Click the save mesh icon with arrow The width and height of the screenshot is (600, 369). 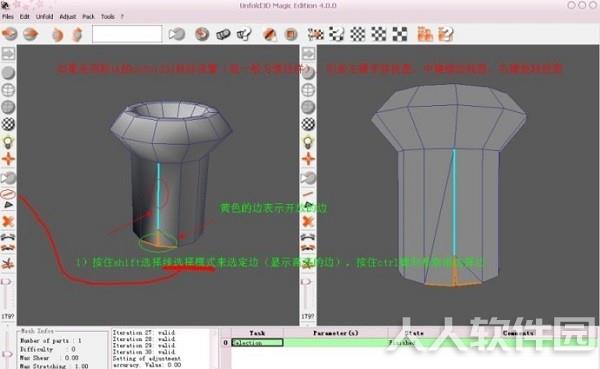(31, 34)
